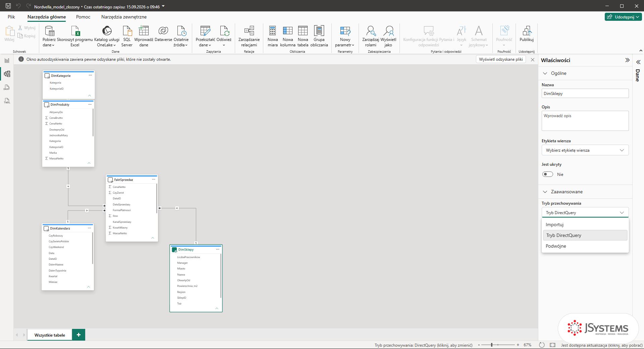Screen dimensions: 644x349
Task: Open Zarządzanie relacjami dialog
Action: [249, 36]
